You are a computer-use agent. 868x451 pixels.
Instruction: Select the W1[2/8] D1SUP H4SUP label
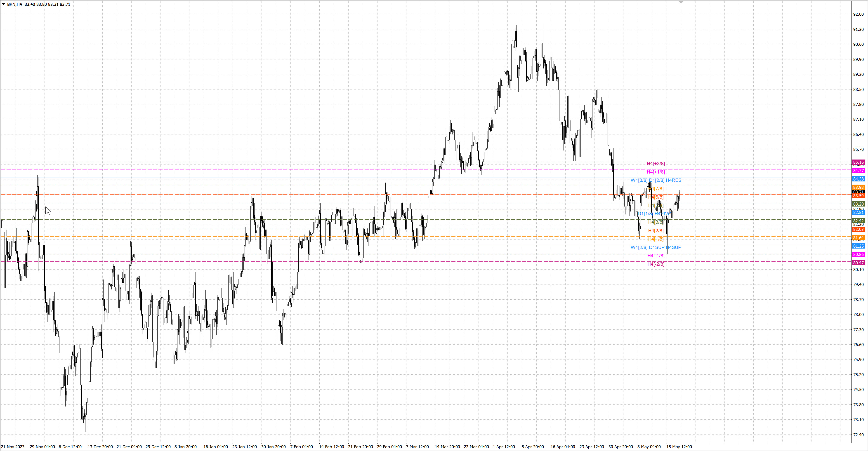(656, 248)
